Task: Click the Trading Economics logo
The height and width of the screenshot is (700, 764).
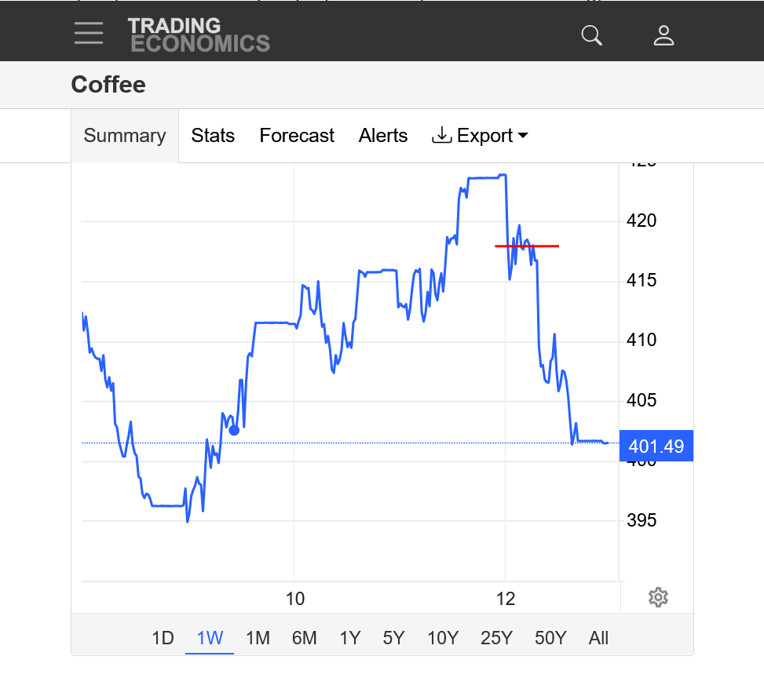Action: pyautogui.click(x=199, y=35)
